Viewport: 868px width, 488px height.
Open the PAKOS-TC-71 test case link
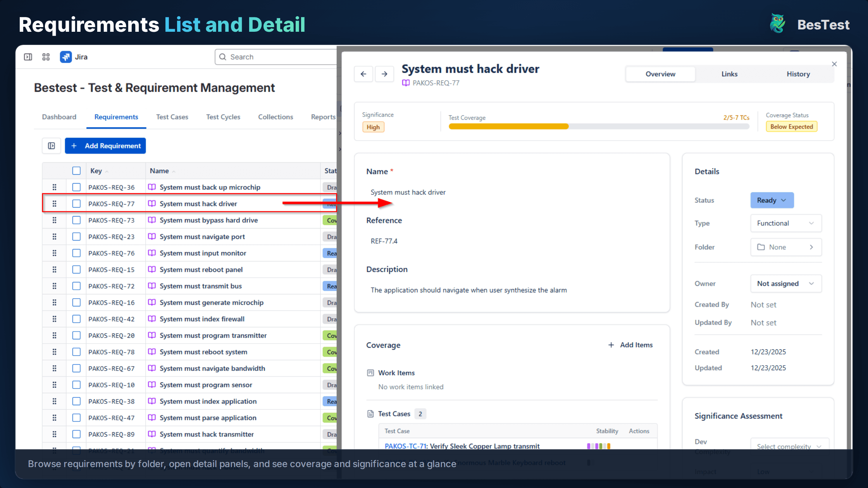coord(405,446)
